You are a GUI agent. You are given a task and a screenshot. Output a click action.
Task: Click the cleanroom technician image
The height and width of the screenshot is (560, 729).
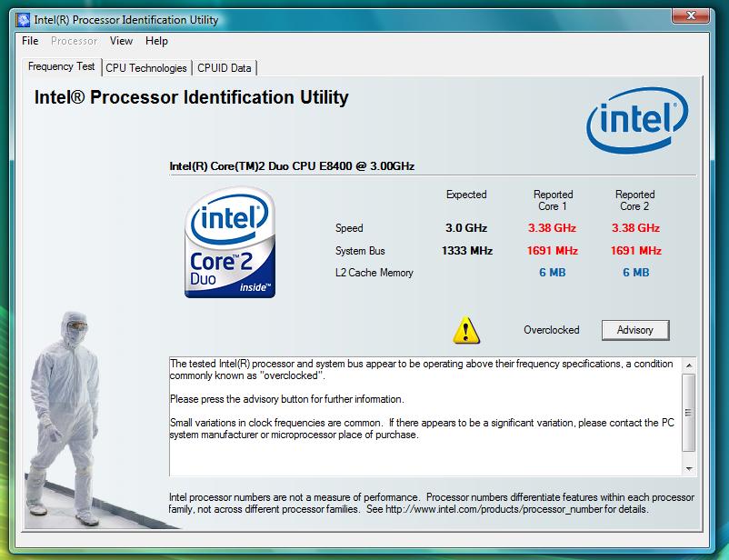(x=65, y=418)
